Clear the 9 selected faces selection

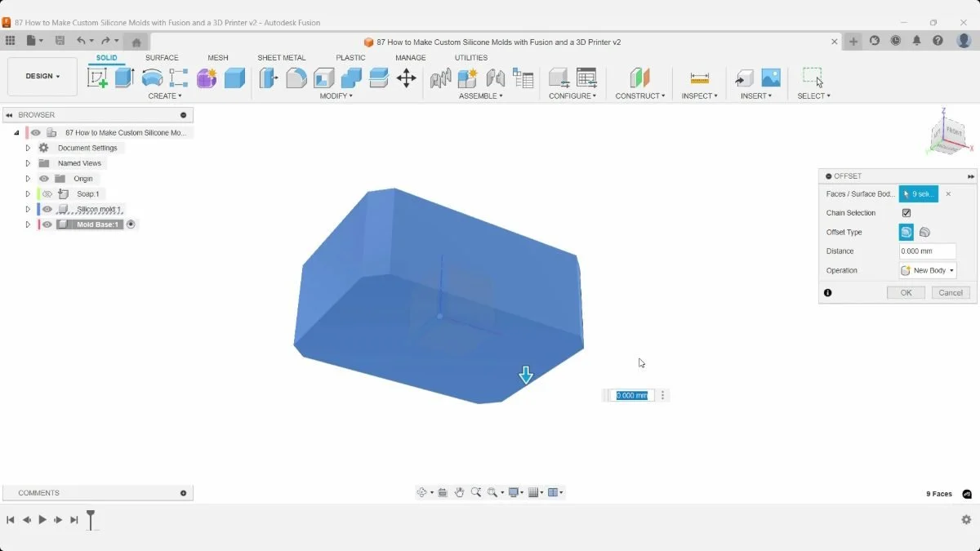coord(948,194)
